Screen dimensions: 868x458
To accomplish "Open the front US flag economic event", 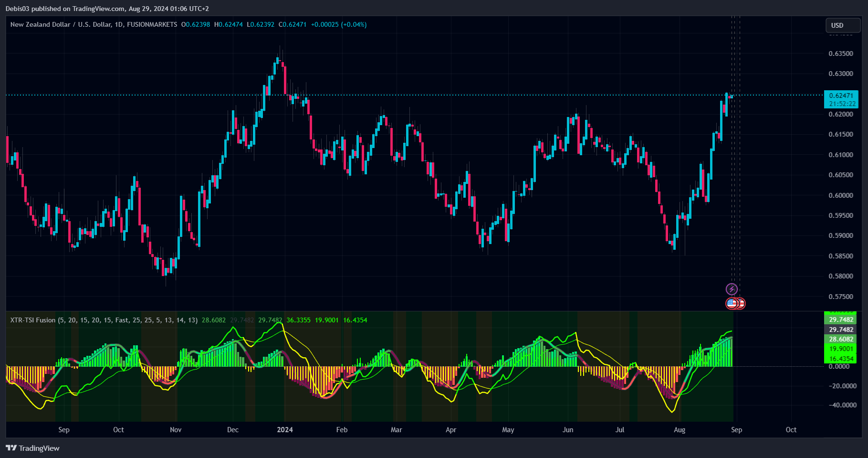I will [732, 303].
